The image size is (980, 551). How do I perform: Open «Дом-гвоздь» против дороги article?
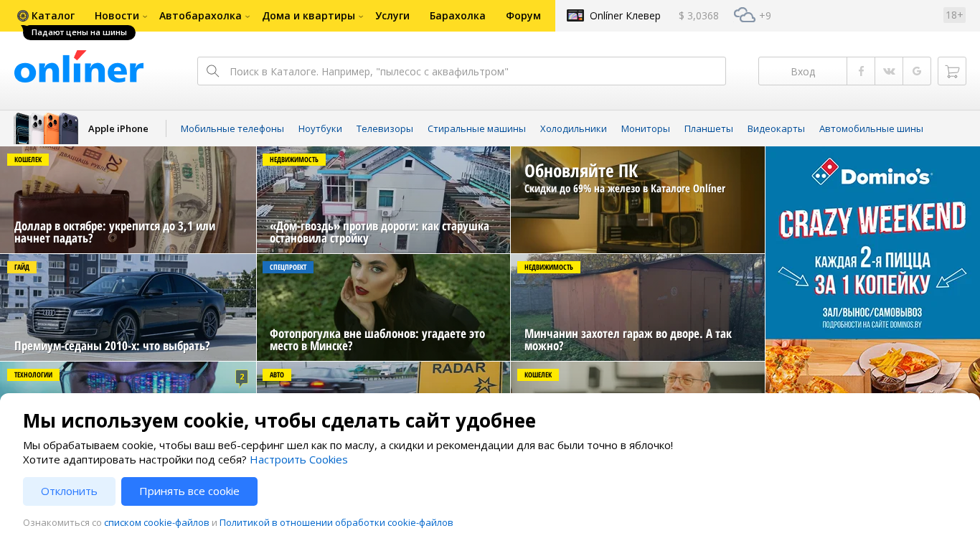383,200
